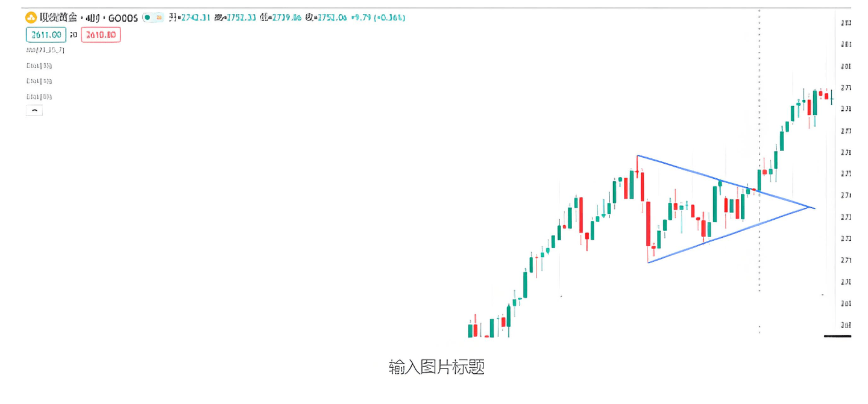Image resolution: width=868 pixels, height=404 pixels.
Task: Click the spread value between price buttons
Action: [x=74, y=35]
